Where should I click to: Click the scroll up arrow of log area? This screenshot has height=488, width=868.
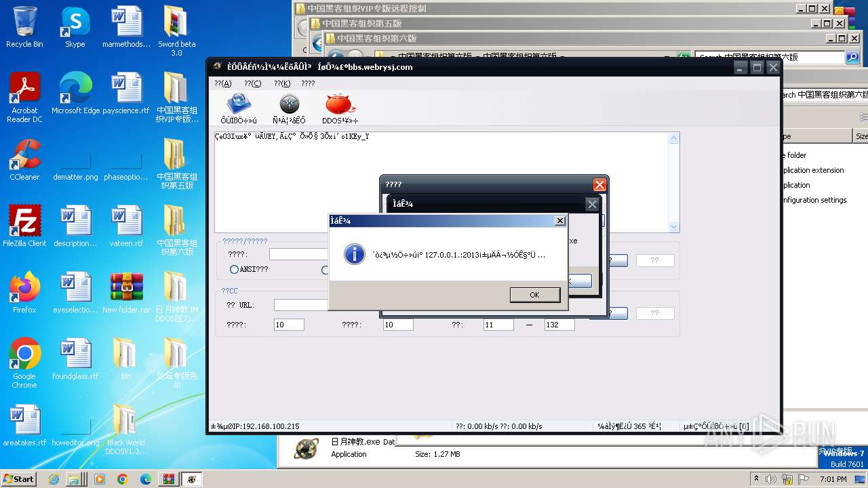coord(673,138)
